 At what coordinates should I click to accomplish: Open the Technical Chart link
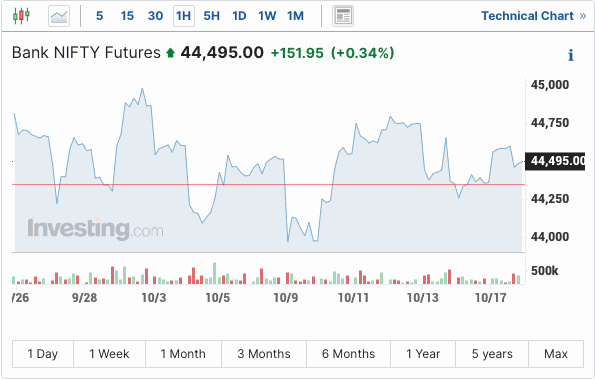pos(534,16)
